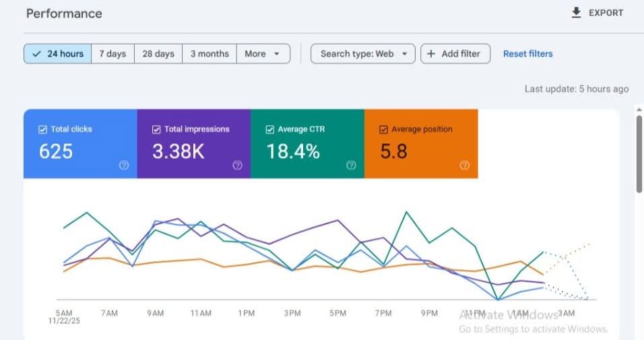644x340 pixels.
Task: Click checkmark icon on 24 hours chip
Action: pos(36,54)
